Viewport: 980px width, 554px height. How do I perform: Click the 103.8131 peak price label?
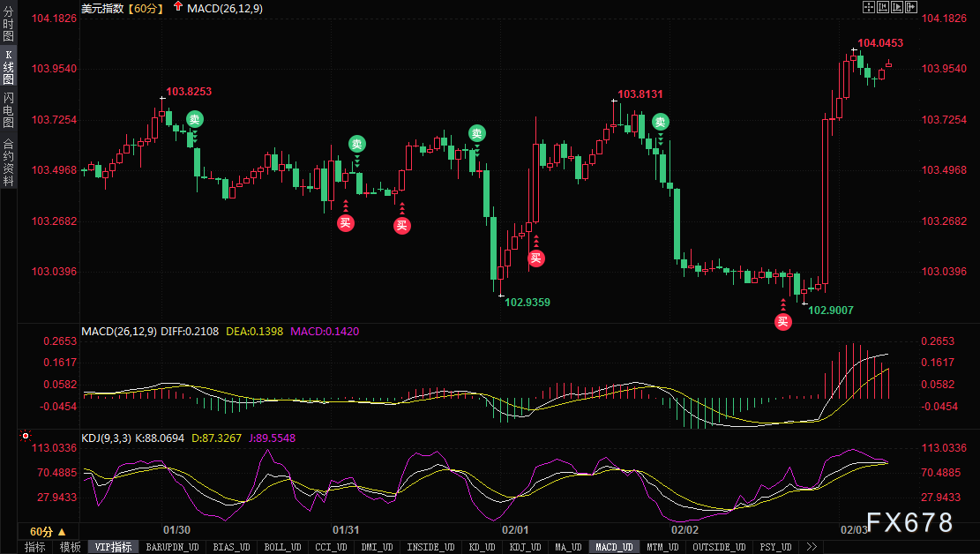(640, 94)
